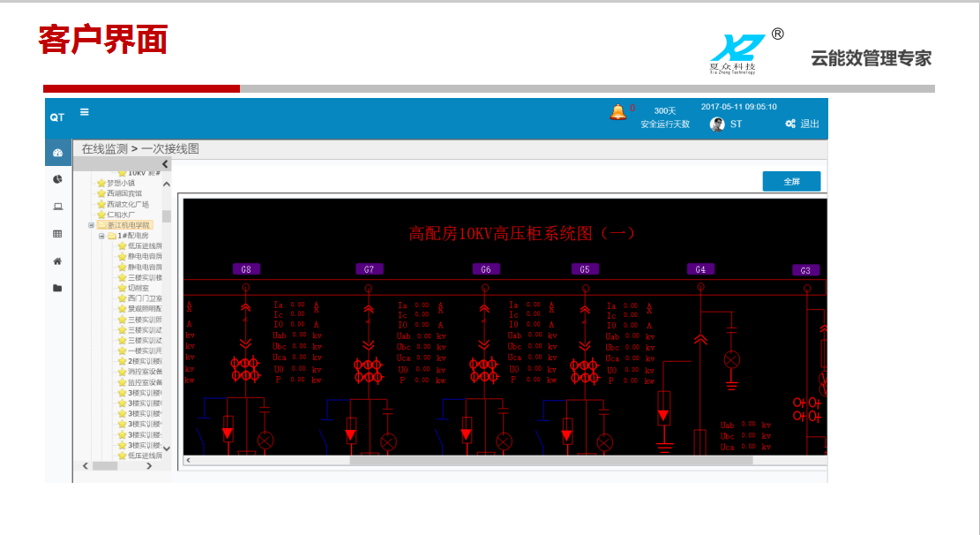Click the star icon beside 仁和水厂
The image size is (980, 535).
(101, 215)
